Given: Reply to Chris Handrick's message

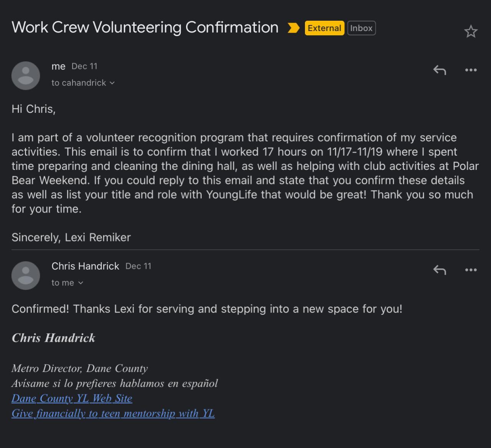Looking at the screenshot, I should click(440, 270).
